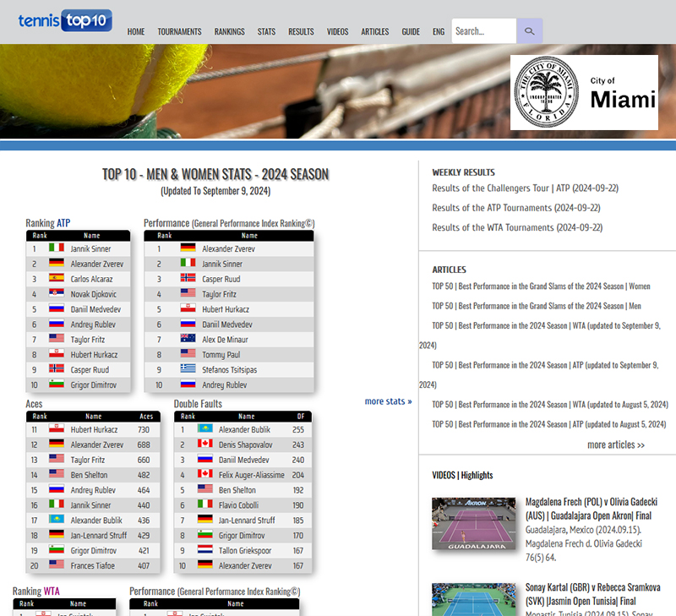The image size is (676, 616).
Task: Open Best Performance WTA updated to August 5 article
Action: (x=550, y=405)
